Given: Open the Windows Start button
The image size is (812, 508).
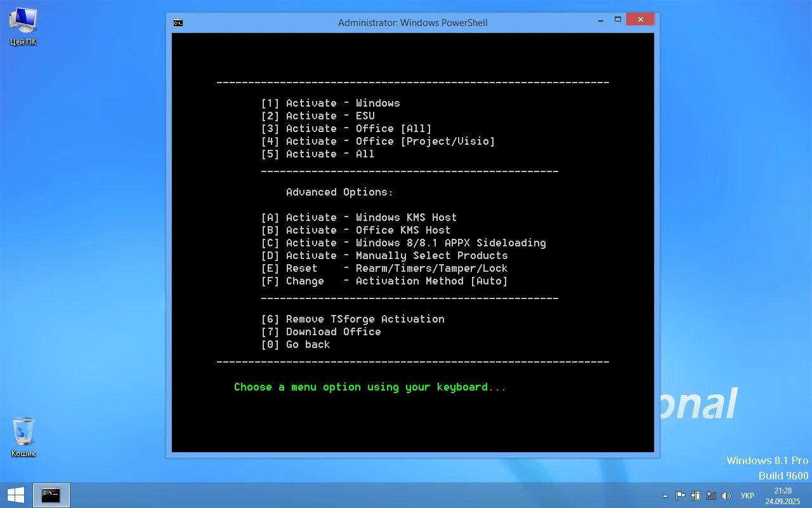Looking at the screenshot, I should pyautogui.click(x=16, y=495).
